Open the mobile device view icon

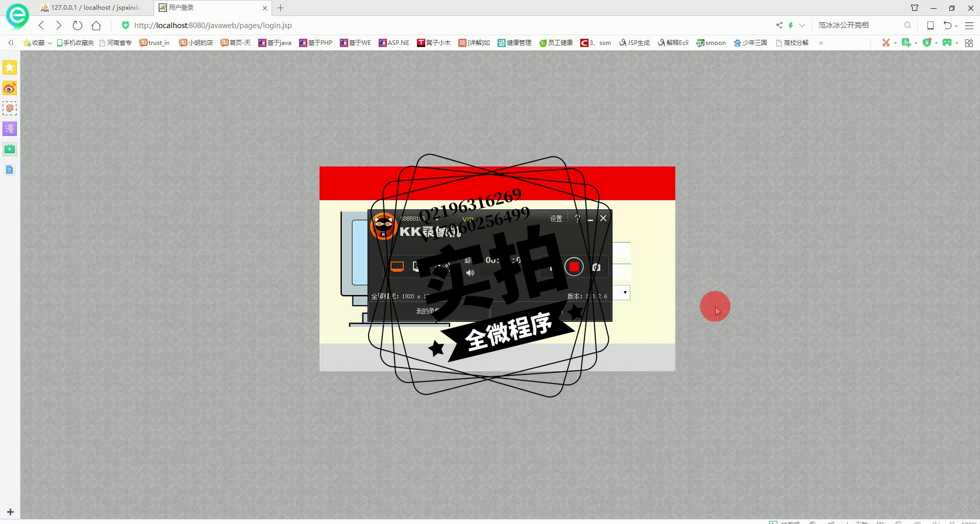tap(930, 25)
